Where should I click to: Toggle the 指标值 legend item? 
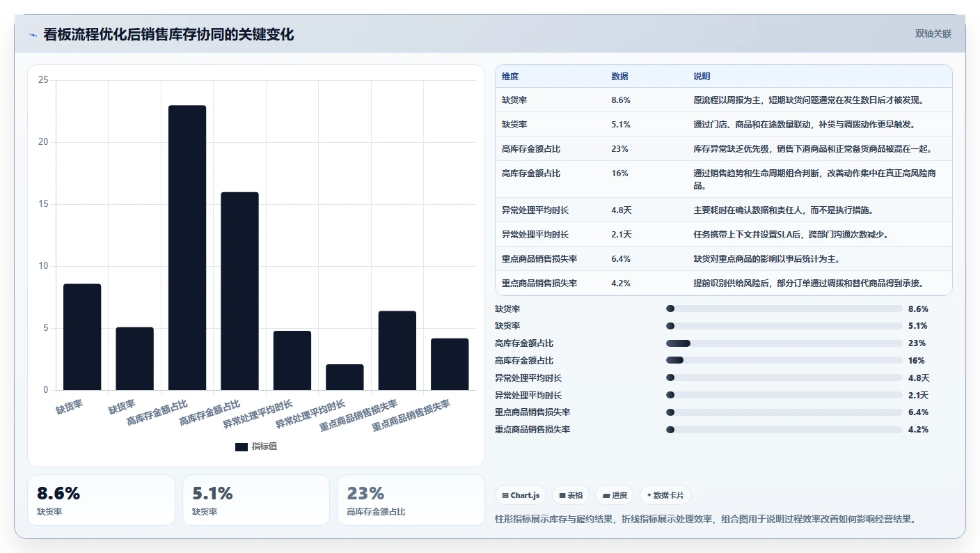click(x=256, y=446)
